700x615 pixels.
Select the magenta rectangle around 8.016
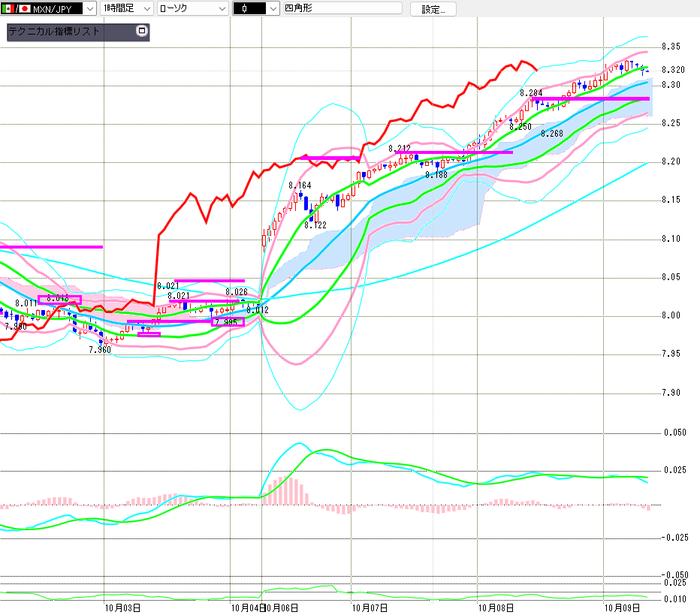pyautogui.click(x=59, y=299)
